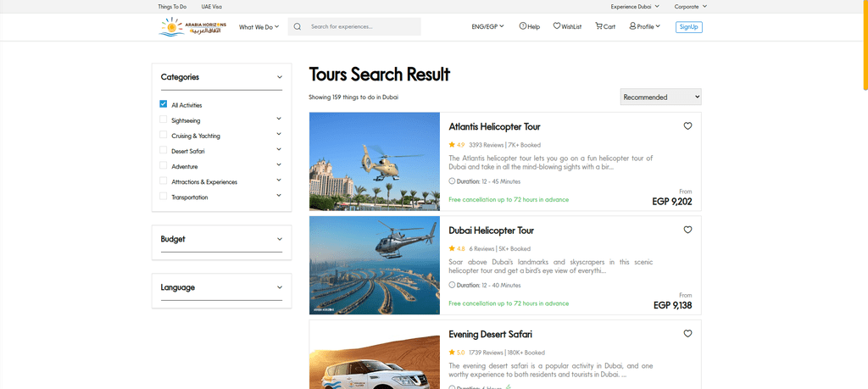
Task: Check the Sightseeing checkbox
Action: point(164,119)
